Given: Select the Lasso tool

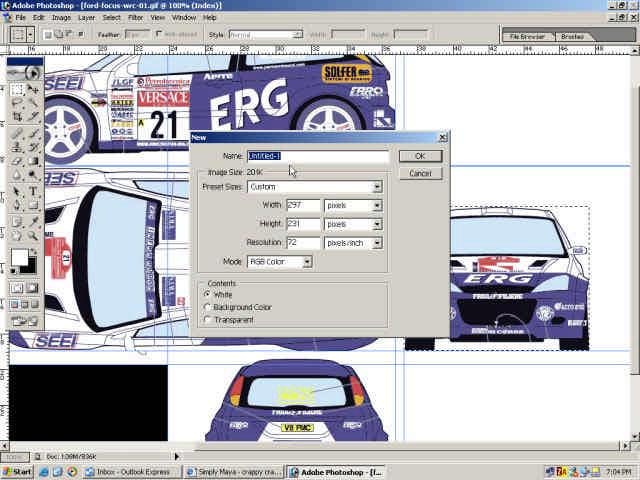Looking at the screenshot, I should click(x=17, y=103).
